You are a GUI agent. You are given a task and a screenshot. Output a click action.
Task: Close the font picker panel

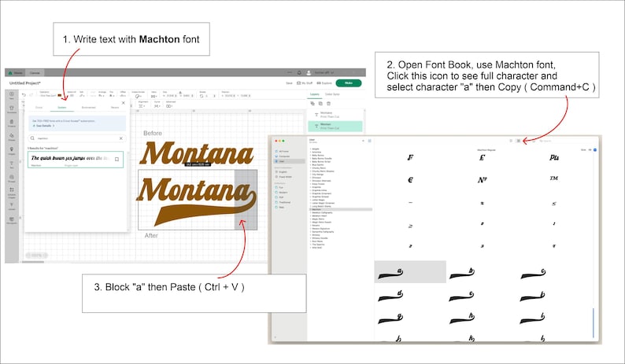point(124,103)
